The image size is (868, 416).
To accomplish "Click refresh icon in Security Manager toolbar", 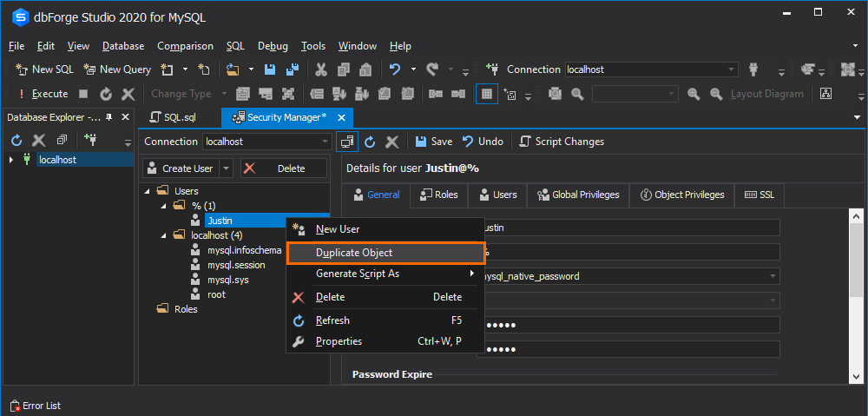I will point(370,142).
